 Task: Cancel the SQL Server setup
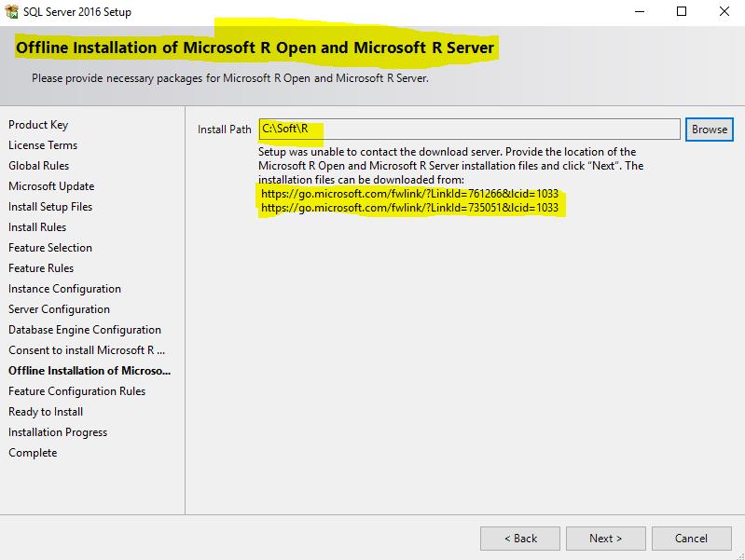(691, 539)
